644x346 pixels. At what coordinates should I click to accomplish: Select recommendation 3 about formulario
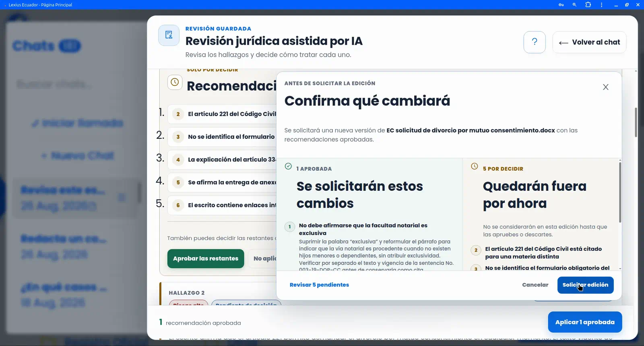[x=222, y=137]
